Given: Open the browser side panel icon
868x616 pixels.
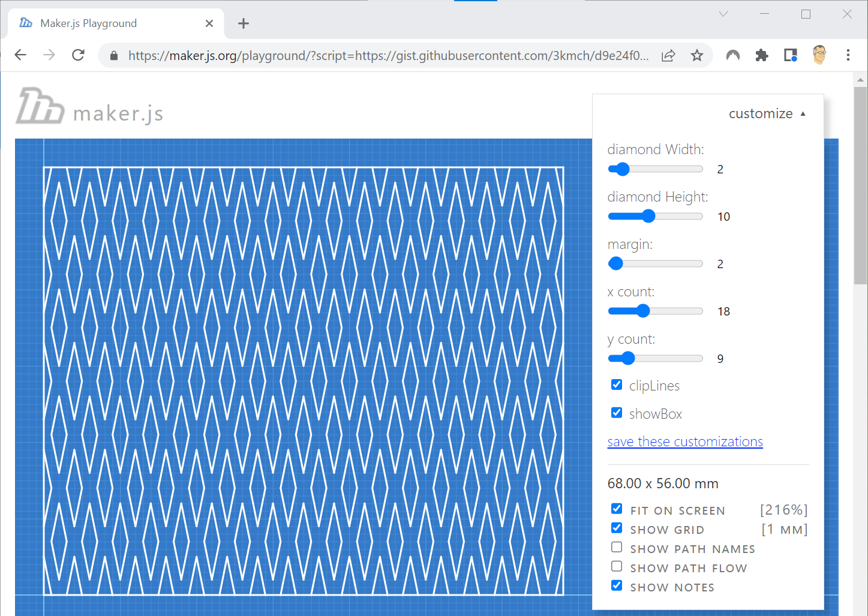Looking at the screenshot, I should point(791,56).
